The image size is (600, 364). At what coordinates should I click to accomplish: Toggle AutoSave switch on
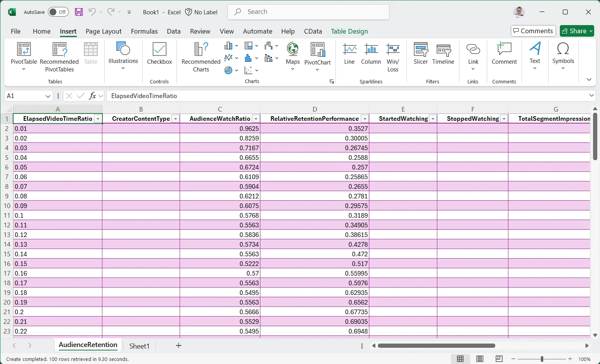[x=58, y=12]
